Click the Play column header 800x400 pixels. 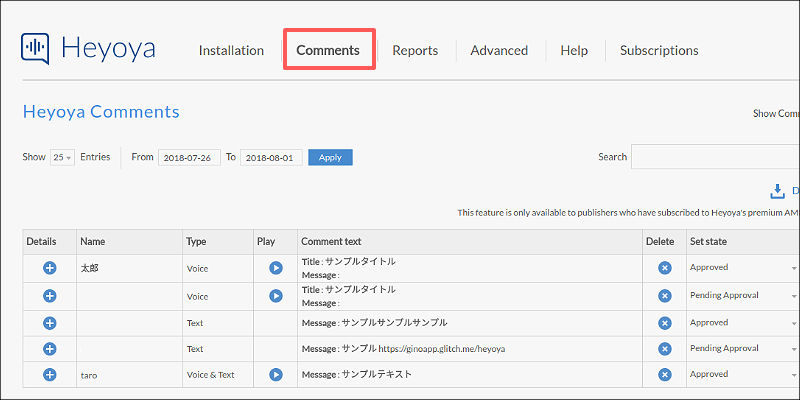[276, 242]
